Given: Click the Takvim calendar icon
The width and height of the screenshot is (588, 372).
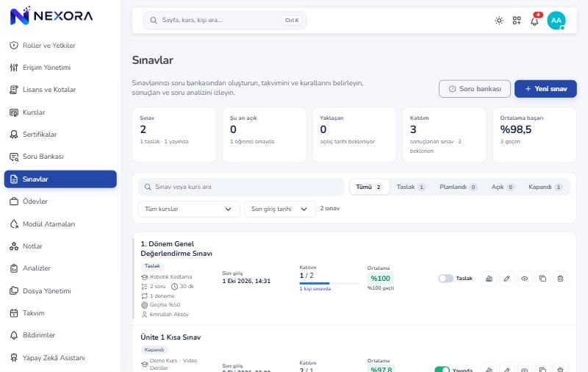Looking at the screenshot, I should (14, 312).
